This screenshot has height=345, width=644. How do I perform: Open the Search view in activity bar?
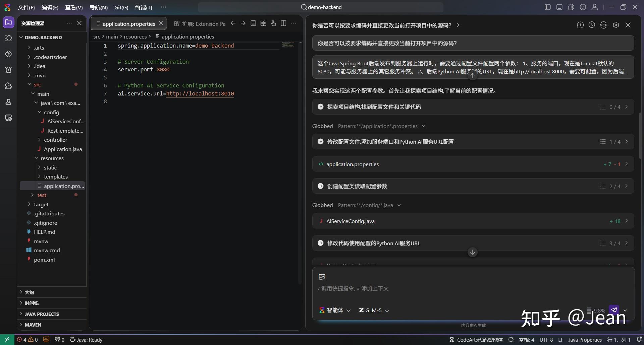[8, 38]
